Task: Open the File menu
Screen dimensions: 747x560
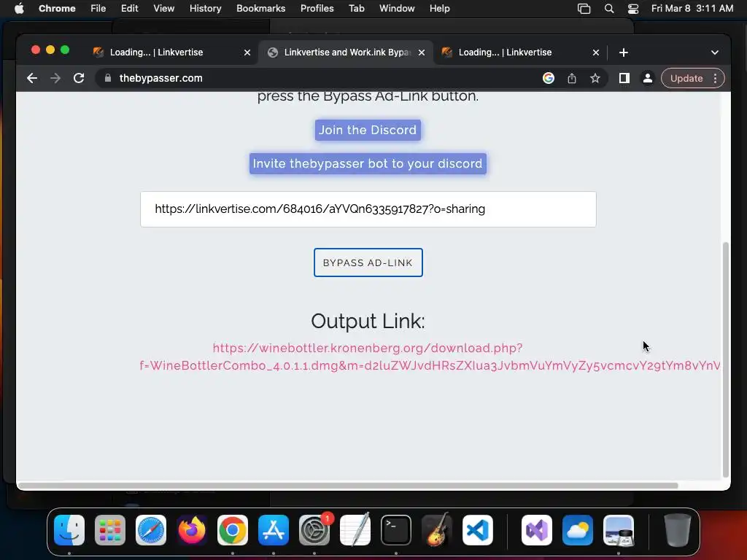Action: (98, 9)
